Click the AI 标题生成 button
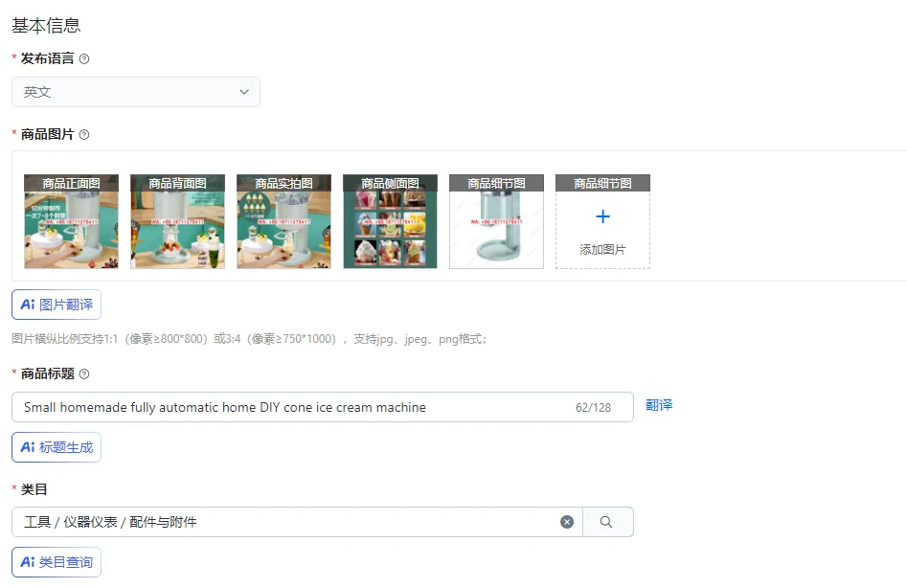 (57, 447)
